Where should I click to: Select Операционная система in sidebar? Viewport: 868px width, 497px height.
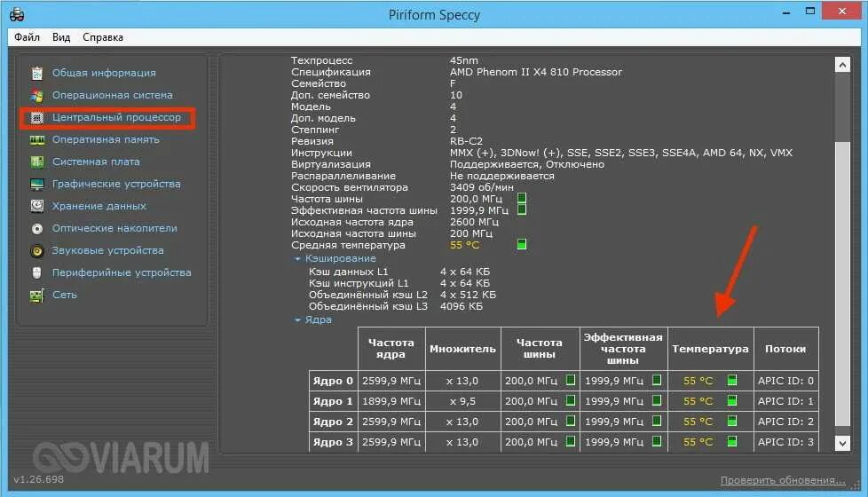(113, 95)
